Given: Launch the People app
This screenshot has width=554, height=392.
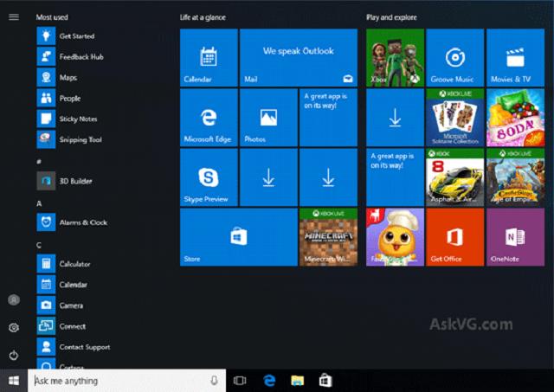Looking at the screenshot, I should pos(59,98).
